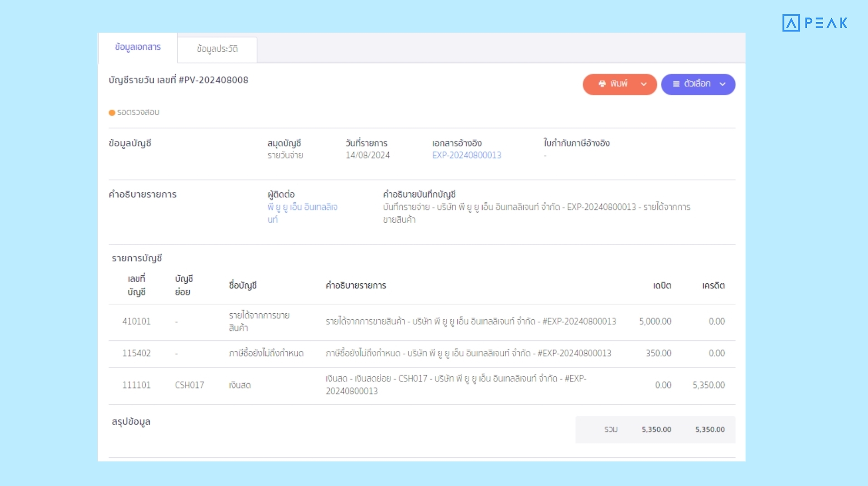
Task: Click account name ภาษีซื้อยังไม่ถึงกำหนด
Action: pos(266,353)
